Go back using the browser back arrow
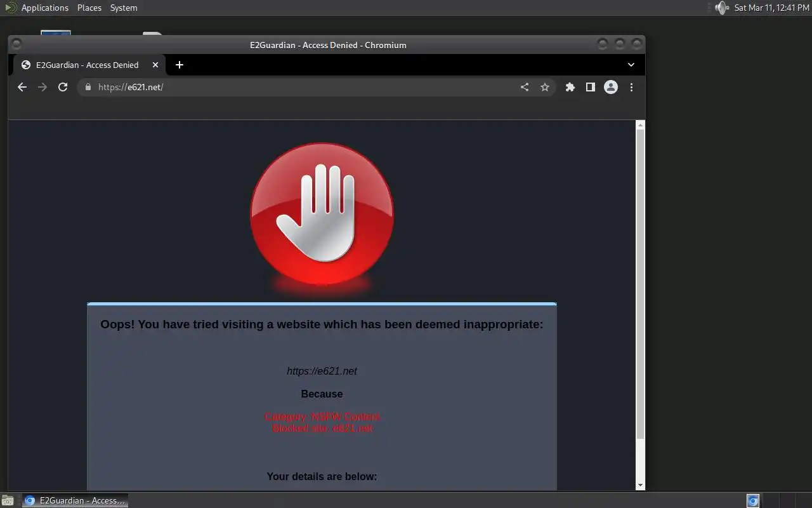Screen dimensions: 812x508 click(22, 87)
